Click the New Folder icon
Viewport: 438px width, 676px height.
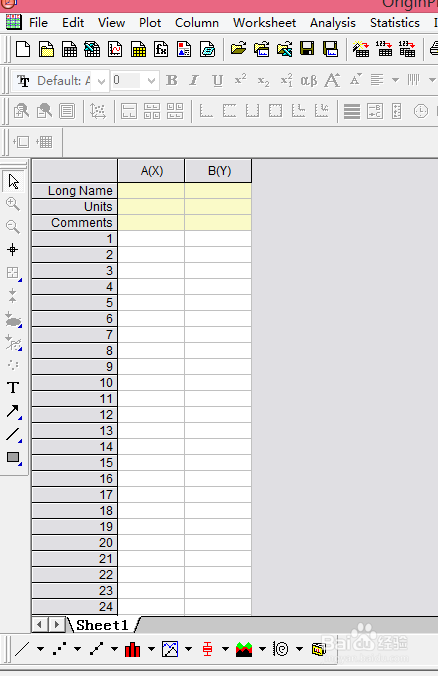coord(46,49)
